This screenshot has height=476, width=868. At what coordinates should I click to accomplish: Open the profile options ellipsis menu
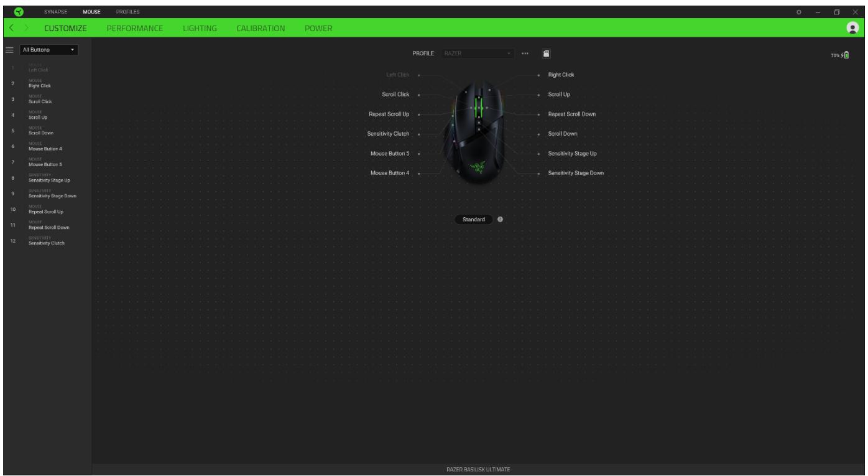pyautogui.click(x=525, y=54)
